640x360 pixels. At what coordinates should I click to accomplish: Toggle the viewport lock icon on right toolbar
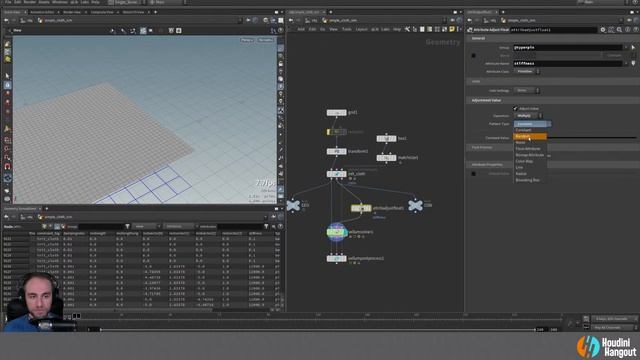point(281,64)
